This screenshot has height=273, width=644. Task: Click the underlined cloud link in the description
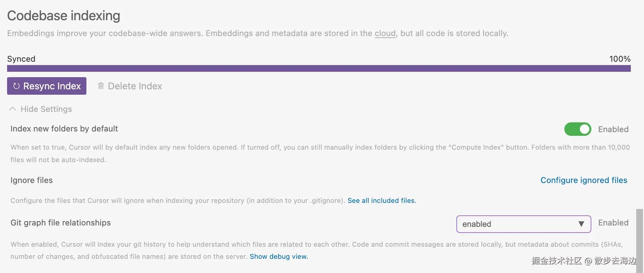click(x=385, y=33)
